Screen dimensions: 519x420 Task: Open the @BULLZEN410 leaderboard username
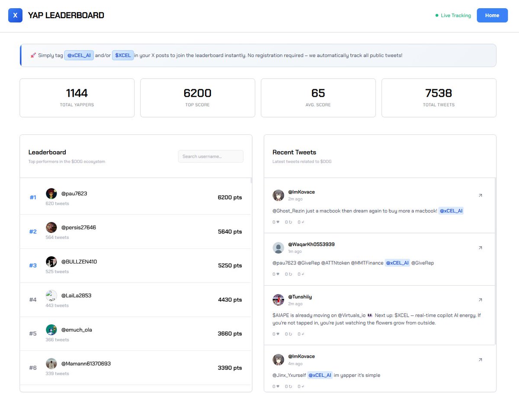[x=79, y=261]
